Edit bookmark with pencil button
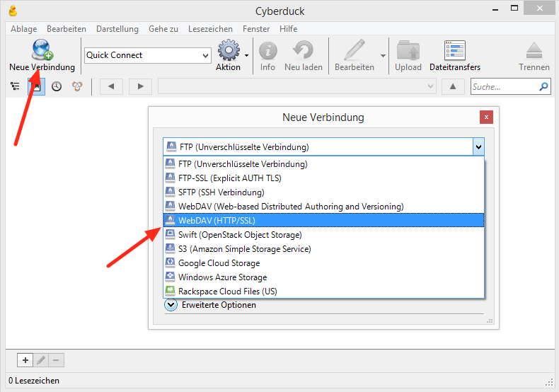Viewport: 559px width, 392px height. click(x=41, y=360)
